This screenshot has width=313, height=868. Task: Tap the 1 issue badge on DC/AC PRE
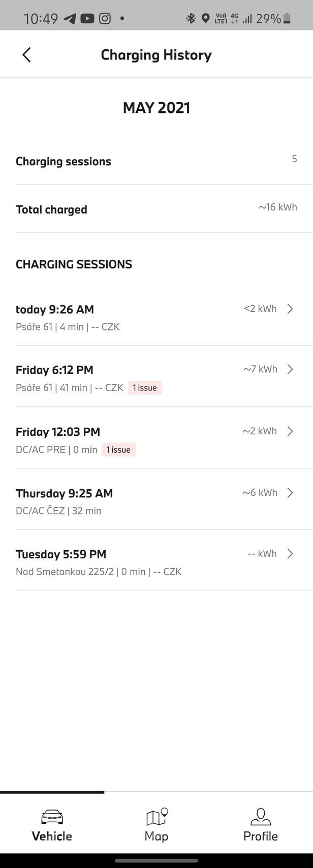click(x=118, y=450)
